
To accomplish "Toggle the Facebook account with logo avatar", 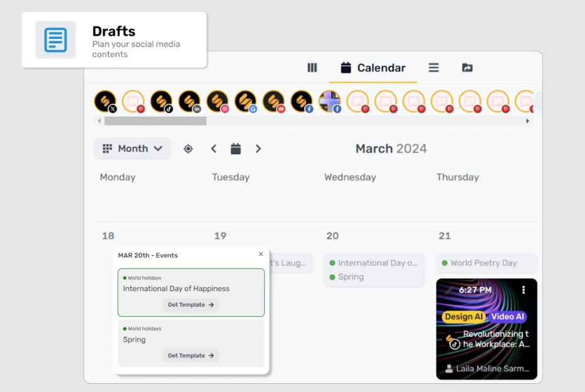I will (302, 101).
